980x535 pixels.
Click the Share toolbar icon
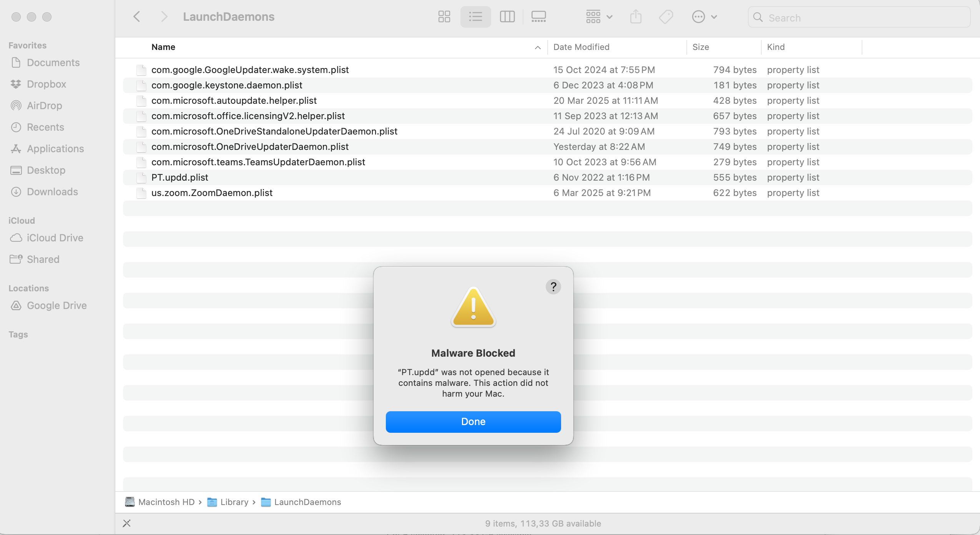click(636, 17)
